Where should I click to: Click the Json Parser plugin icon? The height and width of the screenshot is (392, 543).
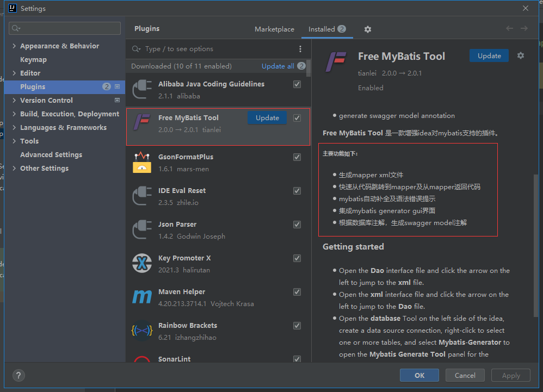pos(142,229)
